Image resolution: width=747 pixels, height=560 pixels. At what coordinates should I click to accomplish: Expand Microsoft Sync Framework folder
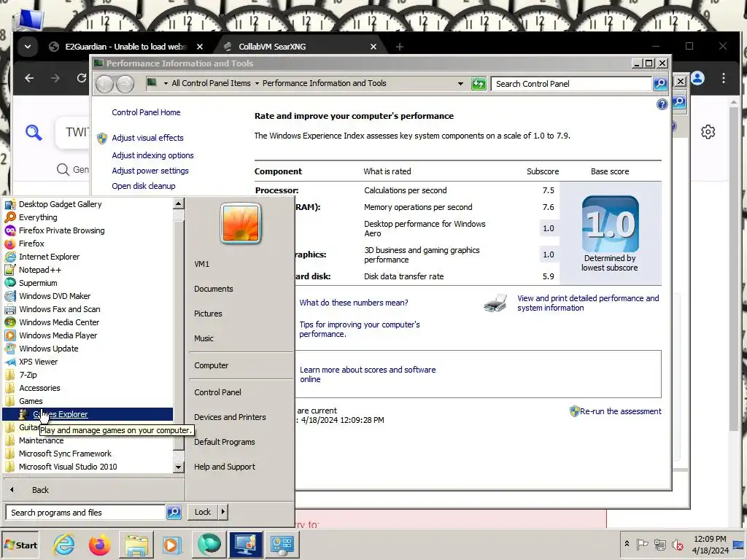65,454
